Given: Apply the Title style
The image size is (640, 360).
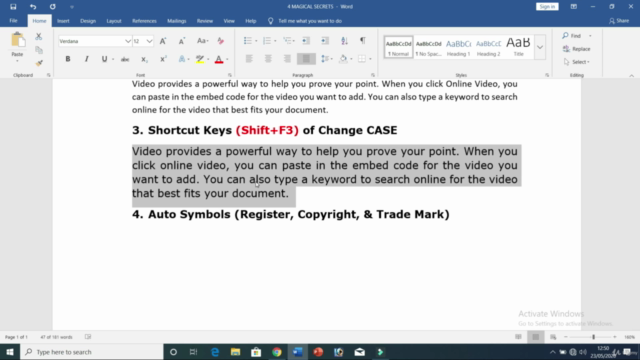Looking at the screenshot, I should tap(518, 47).
